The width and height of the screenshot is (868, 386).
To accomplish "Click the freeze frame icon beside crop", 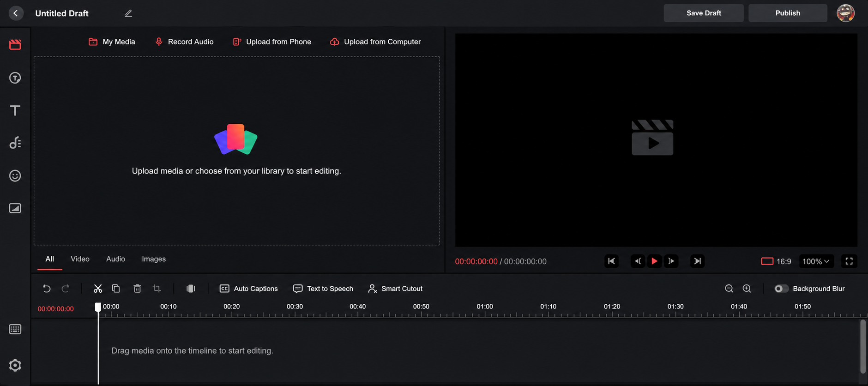I will 191,289.
